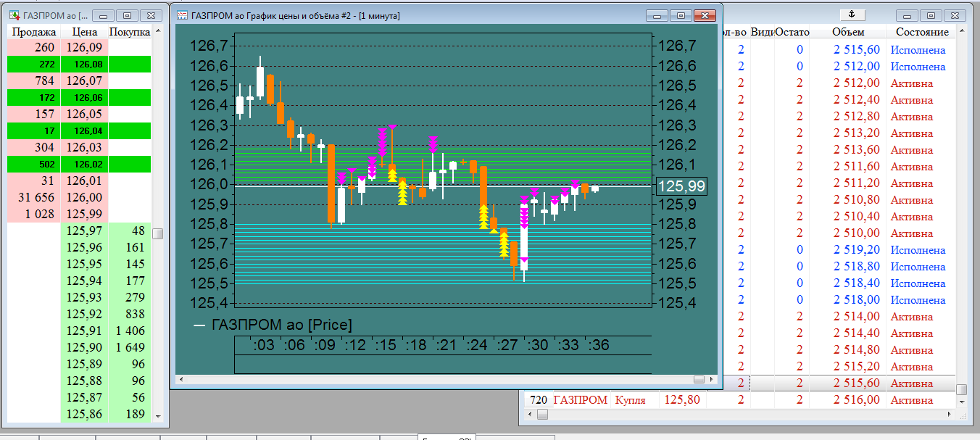980x440 pixels.
Task: Click the chart horizontal scrollbar thumb
Action: (x=699, y=379)
